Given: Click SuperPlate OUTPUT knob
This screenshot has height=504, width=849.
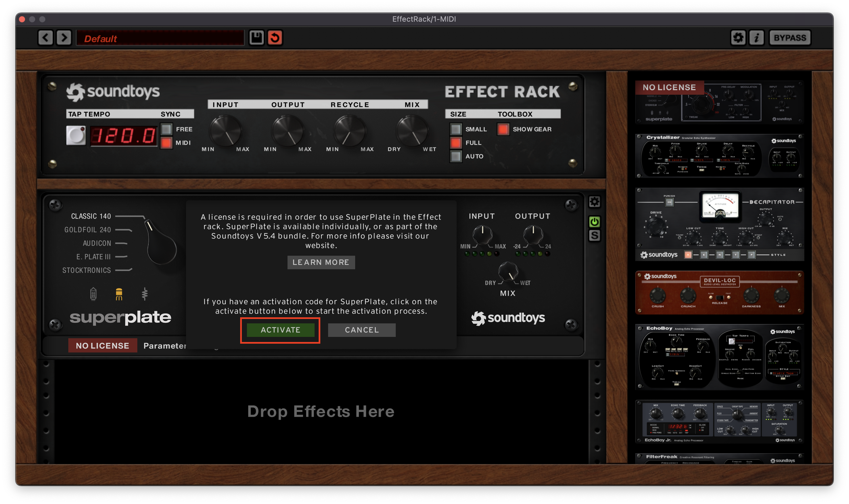Looking at the screenshot, I should pyautogui.click(x=533, y=234).
